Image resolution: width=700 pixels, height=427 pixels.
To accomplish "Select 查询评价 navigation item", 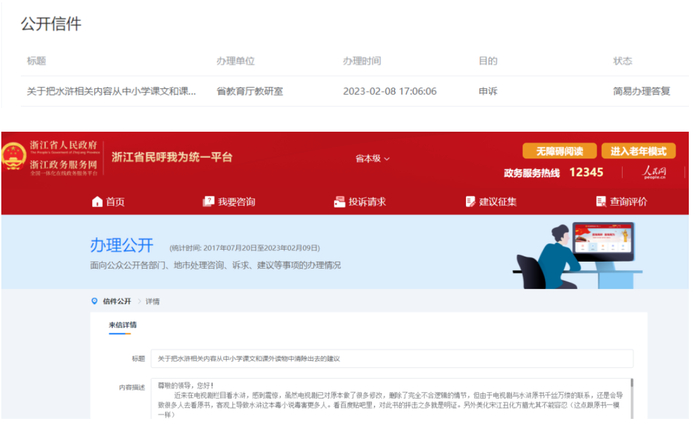I will pyautogui.click(x=629, y=202).
